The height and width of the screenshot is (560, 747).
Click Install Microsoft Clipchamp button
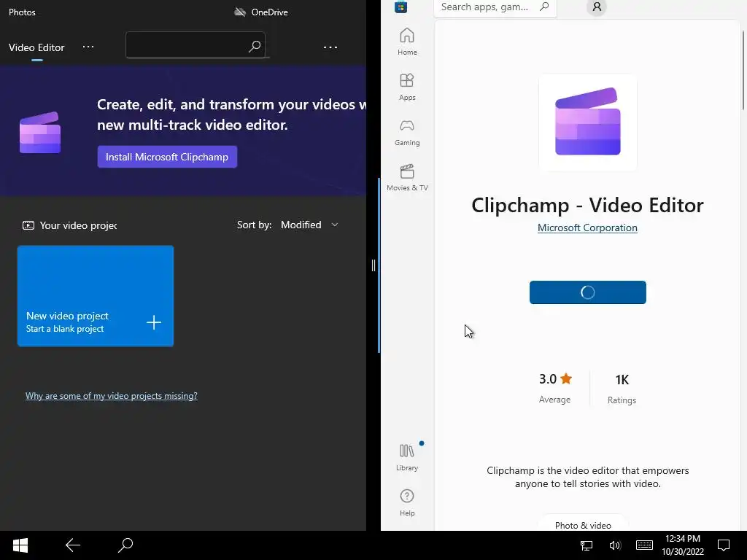(167, 157)
